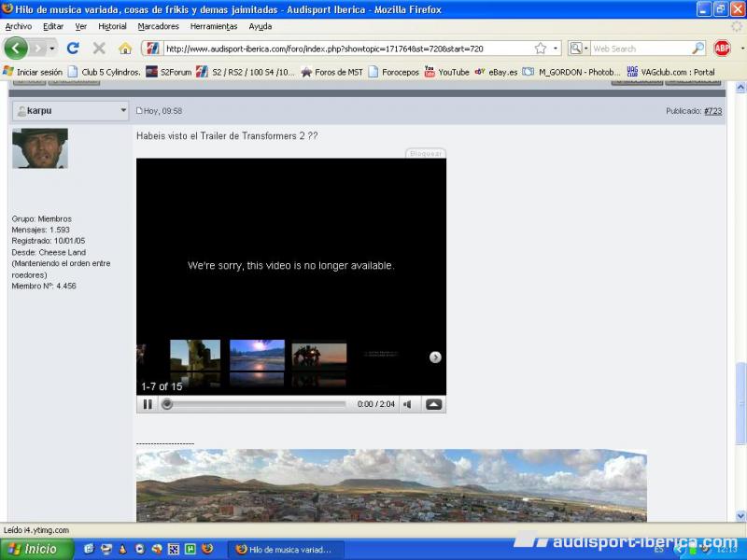Select the Transformers robot video thumbnail
The height and width of the screenshot is (560, 747).
point(318,355)
